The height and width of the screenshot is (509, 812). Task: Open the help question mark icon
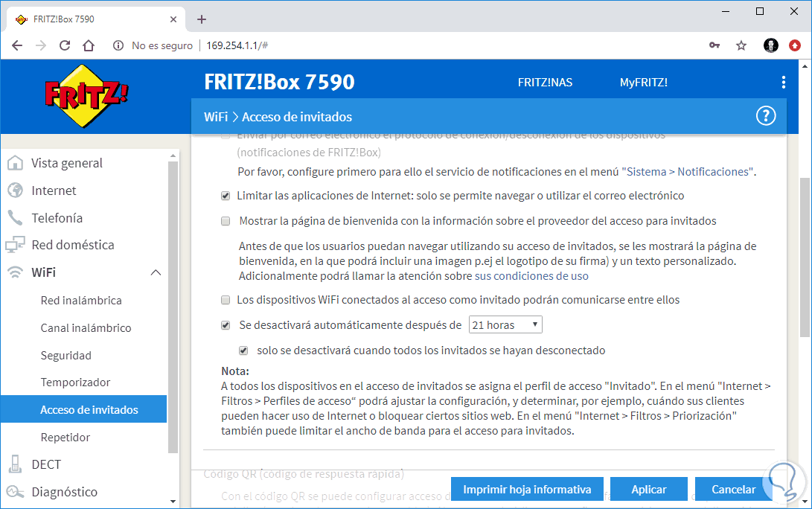765,116
